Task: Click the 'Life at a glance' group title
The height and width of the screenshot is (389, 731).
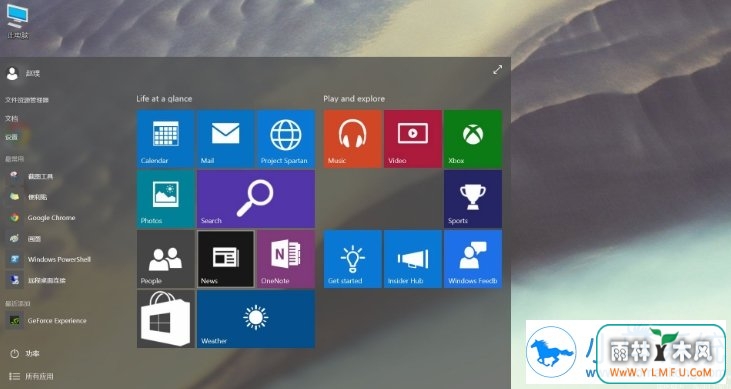Action: [x=164, y=99]
